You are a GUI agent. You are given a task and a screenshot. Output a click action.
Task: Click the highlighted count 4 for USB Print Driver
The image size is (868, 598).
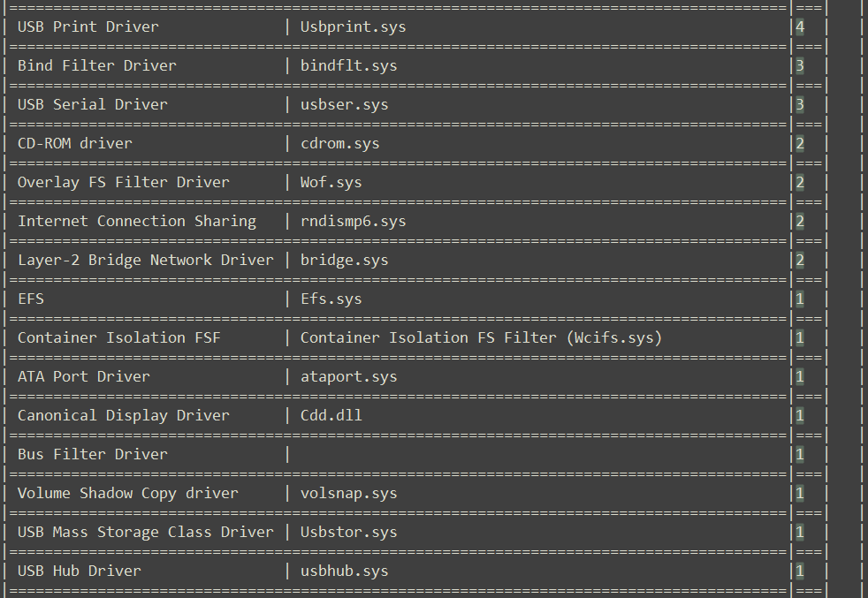coord(800,26)
